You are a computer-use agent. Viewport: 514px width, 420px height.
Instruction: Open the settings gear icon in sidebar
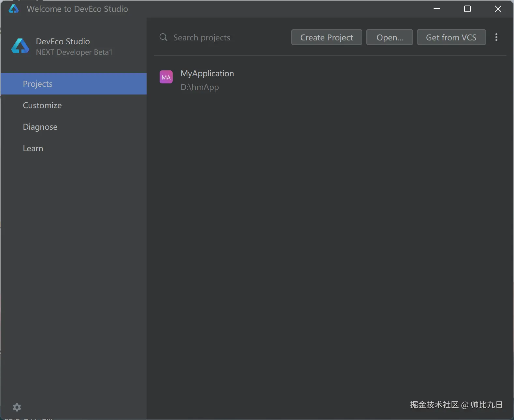(17, 407)
